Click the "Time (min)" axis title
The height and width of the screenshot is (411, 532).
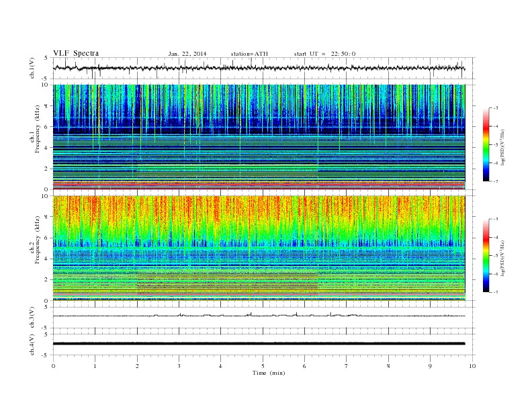coord(269,373)
